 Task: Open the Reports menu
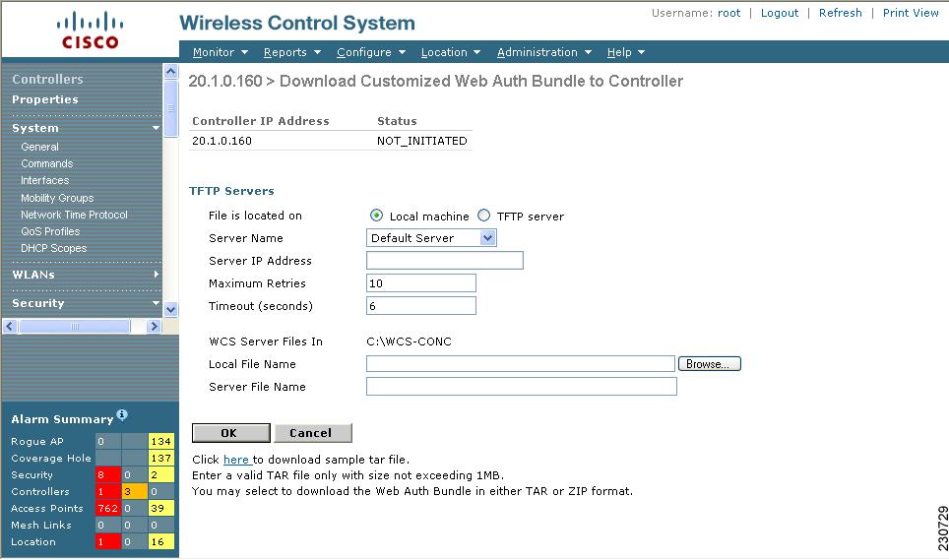point(292,52)
